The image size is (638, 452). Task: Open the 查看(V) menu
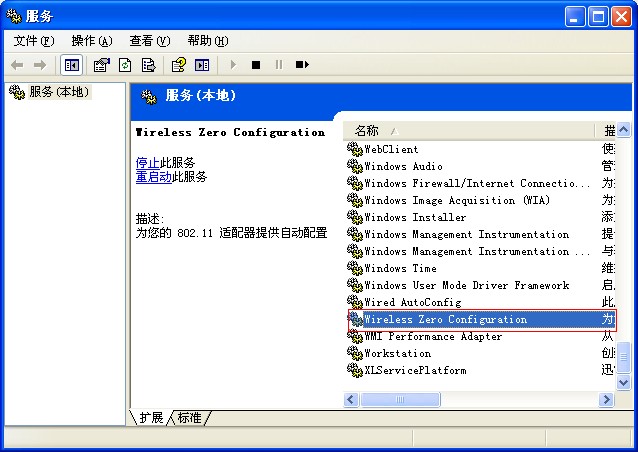(x=150, y=41)
